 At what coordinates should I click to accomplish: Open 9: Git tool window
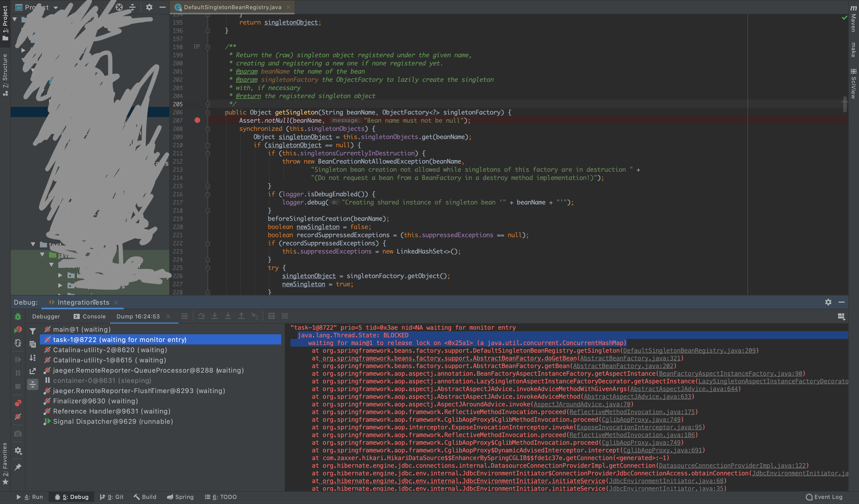coord(112,497)
